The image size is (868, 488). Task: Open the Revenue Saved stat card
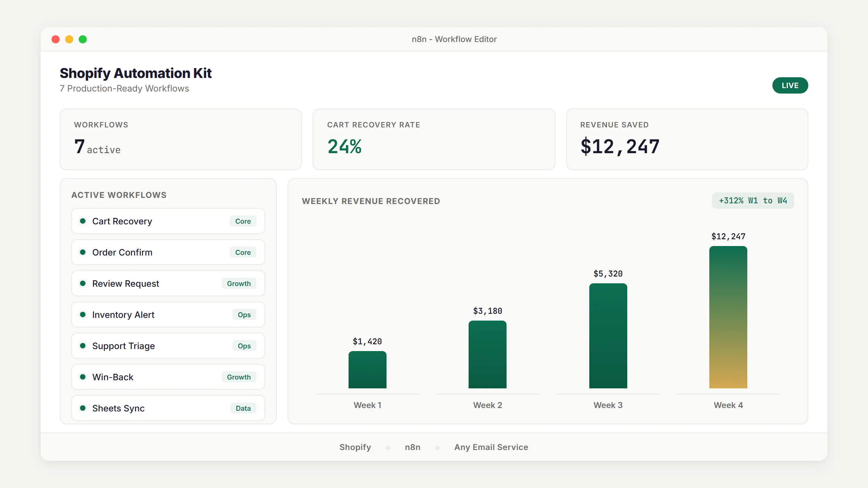point(687,139)
